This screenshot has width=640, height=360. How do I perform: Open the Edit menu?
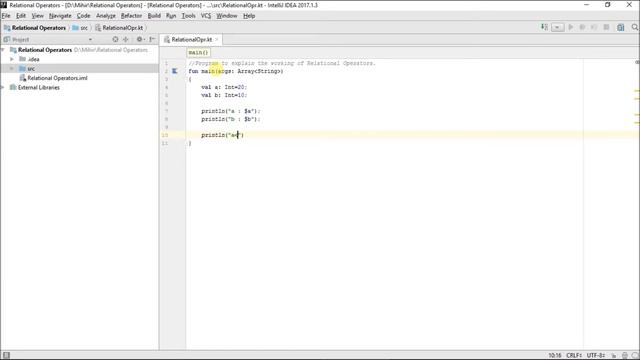coord(21,16)
